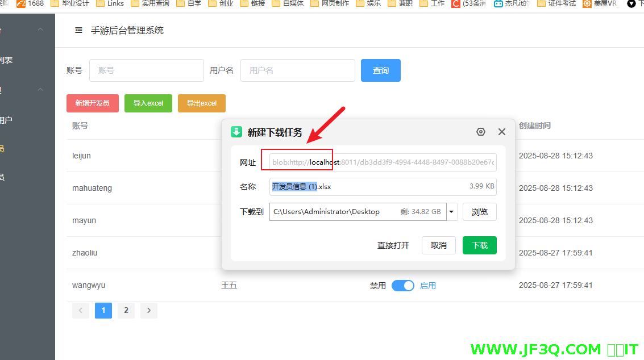Click the green download manager logo icon
Viewport: 644px width, 360px height.
click(x=236, y=132)
